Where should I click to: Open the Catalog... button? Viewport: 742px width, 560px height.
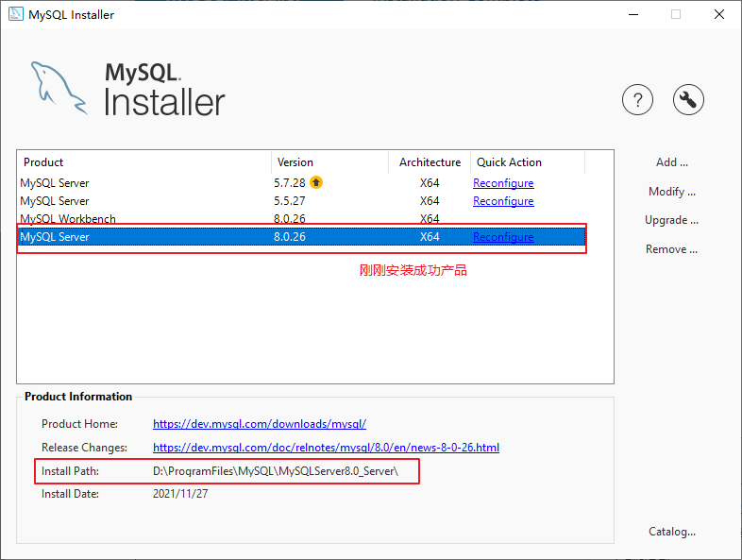click(672, 532)
